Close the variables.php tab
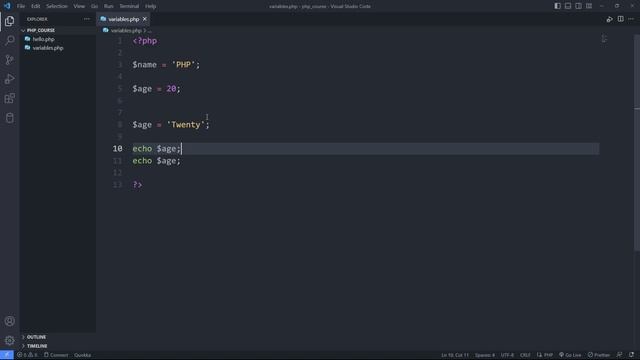 pos(144,19)
